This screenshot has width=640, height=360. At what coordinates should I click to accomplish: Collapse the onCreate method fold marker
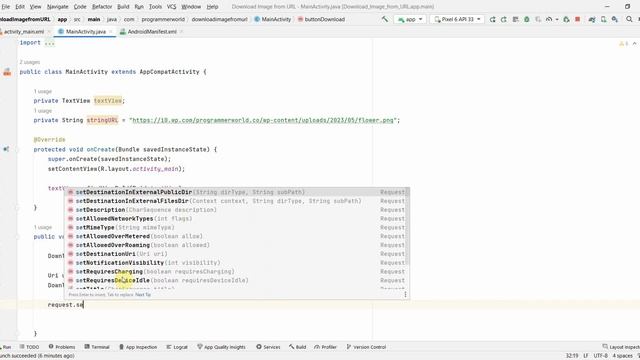pyautogui.click(x=17, y=149)
